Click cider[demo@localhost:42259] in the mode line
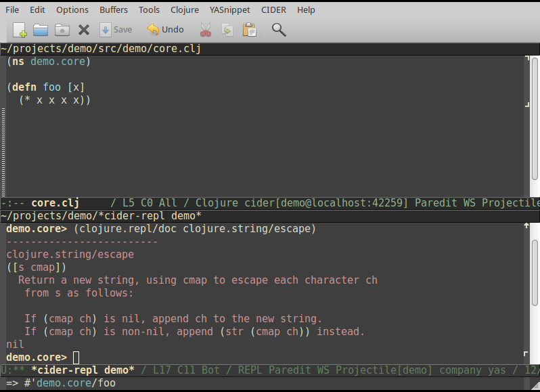This screenshot has height=392, width=540. click(326, 203)
